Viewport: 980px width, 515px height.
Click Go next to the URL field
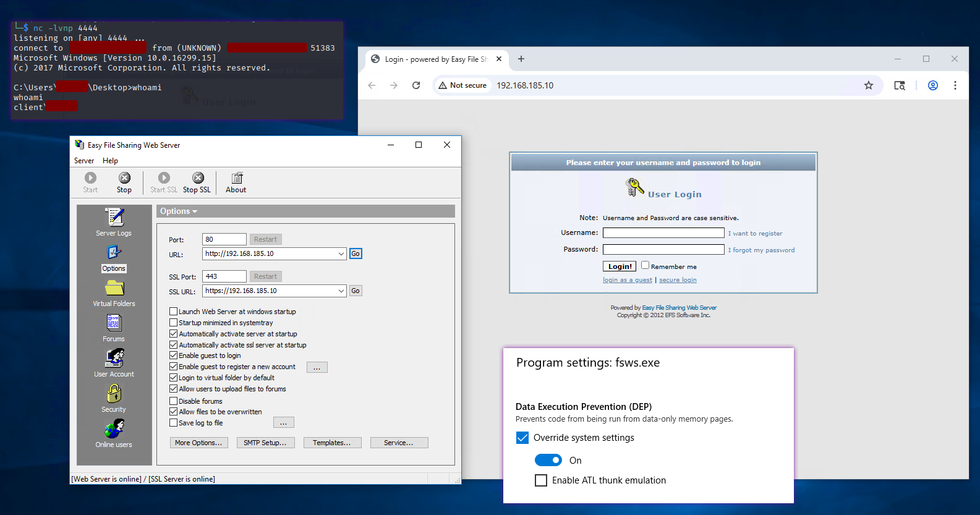point(356,253)
